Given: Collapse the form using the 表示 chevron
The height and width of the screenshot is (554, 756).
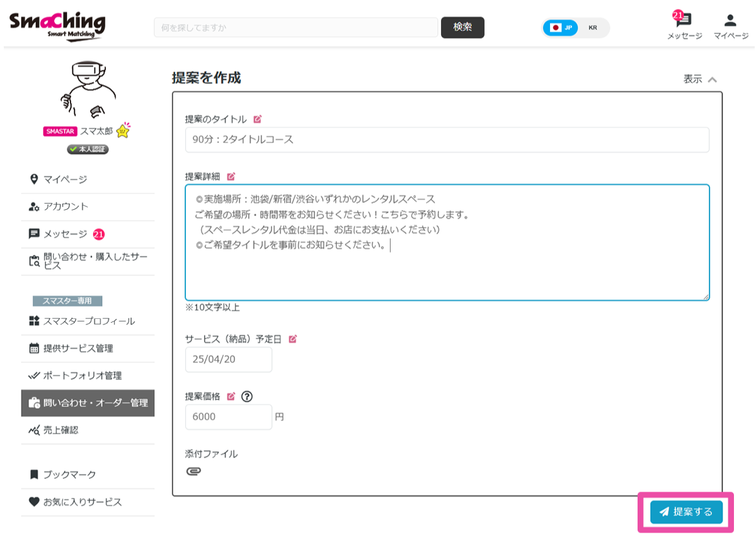Looking at the screenshot, I should [x=713, y=81].
